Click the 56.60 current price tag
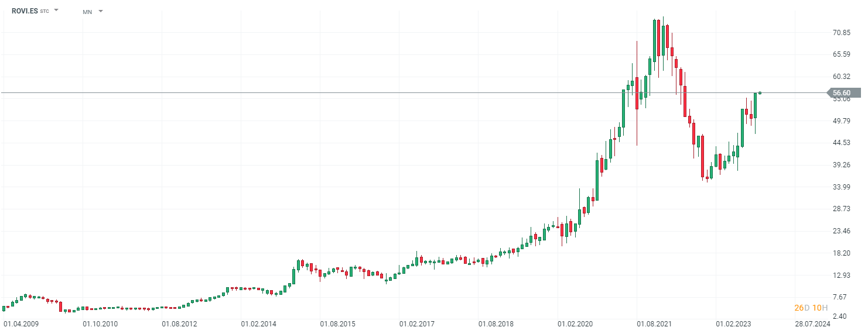868x334 pixels. tap(842, 92)
